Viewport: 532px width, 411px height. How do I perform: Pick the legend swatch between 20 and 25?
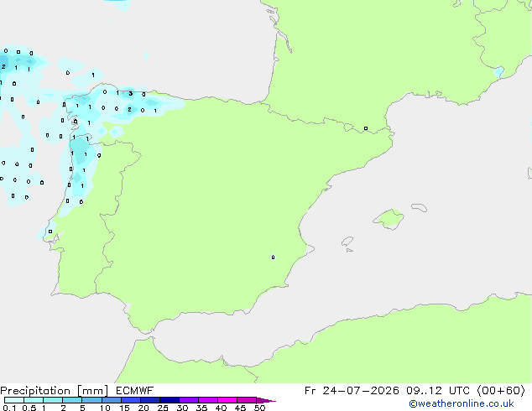[149, 400]
